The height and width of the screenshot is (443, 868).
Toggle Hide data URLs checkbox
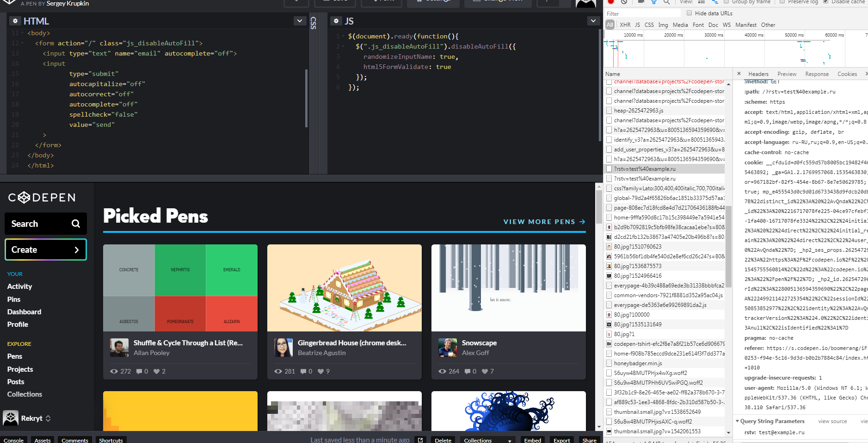coord(689,13)
